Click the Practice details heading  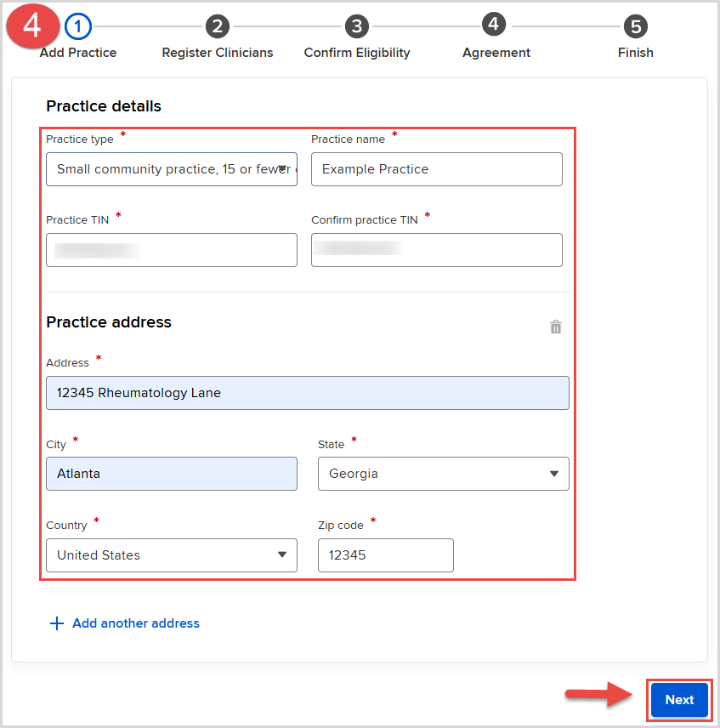[104, 105]
